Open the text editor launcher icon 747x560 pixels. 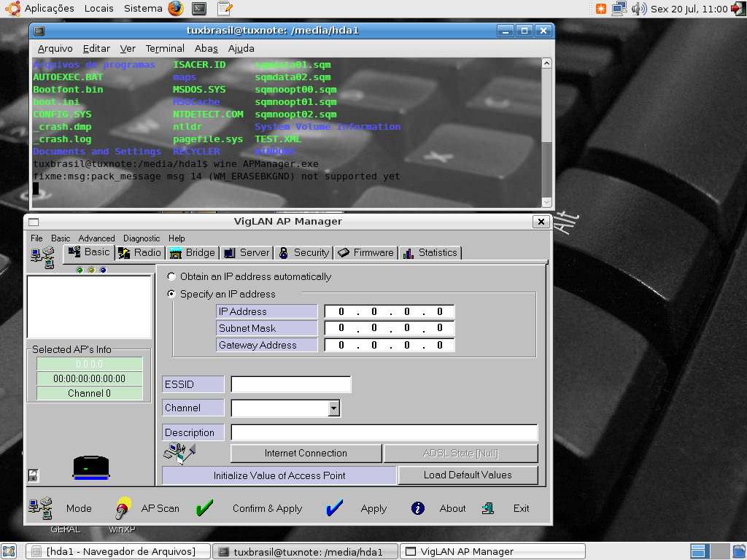225,8
